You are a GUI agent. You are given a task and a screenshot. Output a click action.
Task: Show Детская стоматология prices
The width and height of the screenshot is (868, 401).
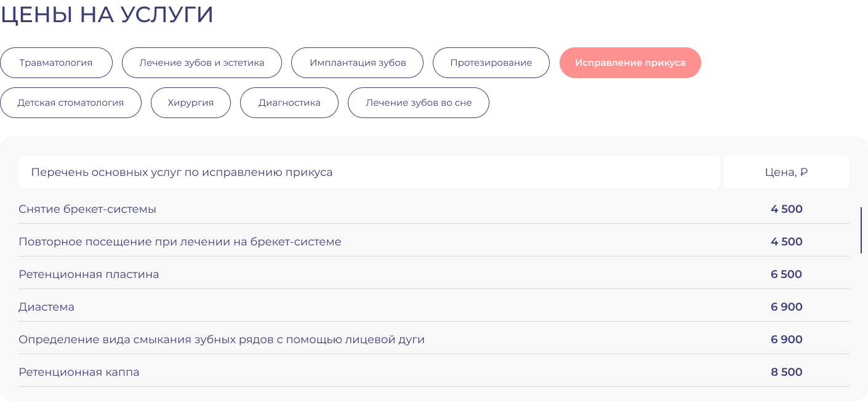point(70,103)
